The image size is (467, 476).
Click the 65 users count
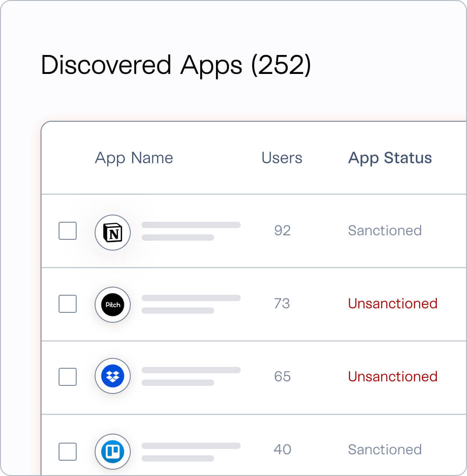pos(282,377)
